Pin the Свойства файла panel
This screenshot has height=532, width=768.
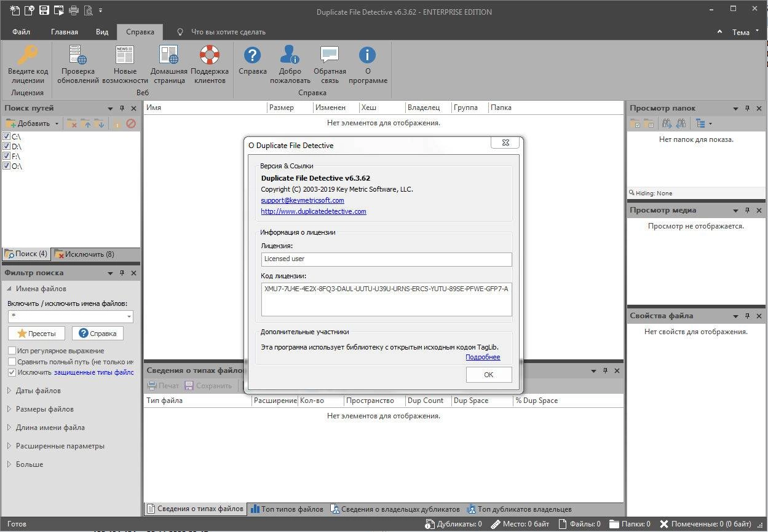747,316
